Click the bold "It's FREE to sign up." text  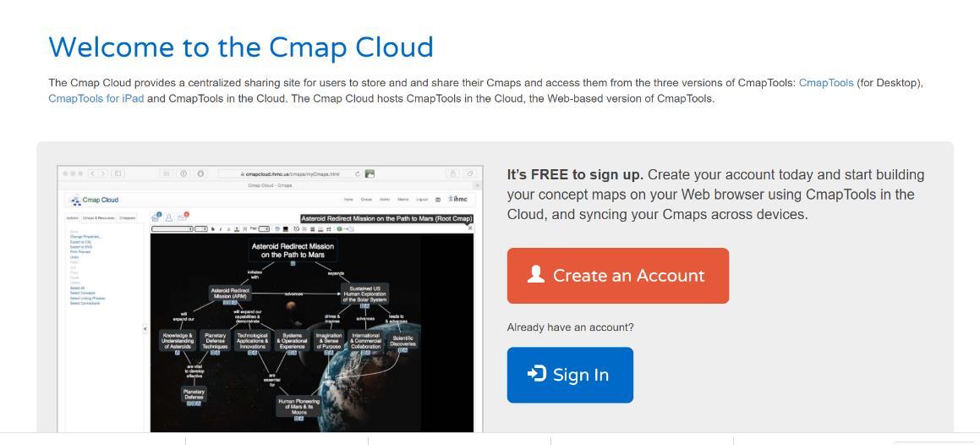575,174
